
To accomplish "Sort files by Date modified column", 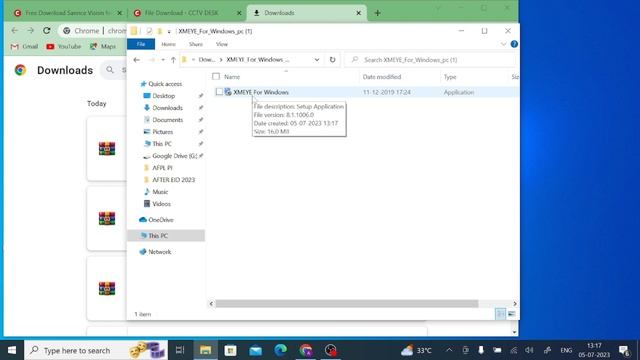I will pyautogui.click(x=382, y=77).
